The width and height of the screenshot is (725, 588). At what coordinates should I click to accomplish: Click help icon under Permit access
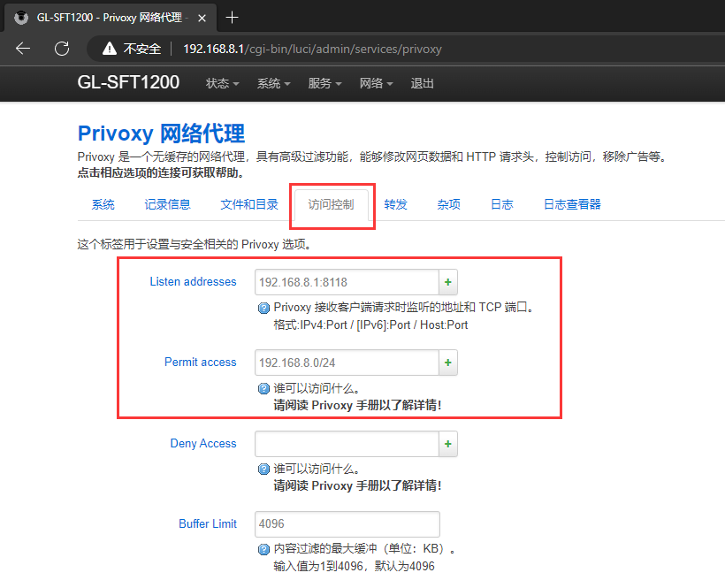pos(263,389)
